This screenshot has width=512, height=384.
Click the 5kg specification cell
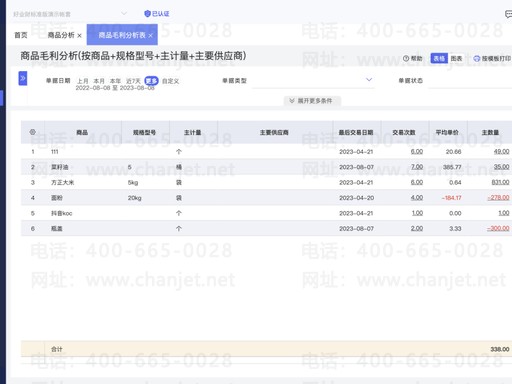coord(133,183)
